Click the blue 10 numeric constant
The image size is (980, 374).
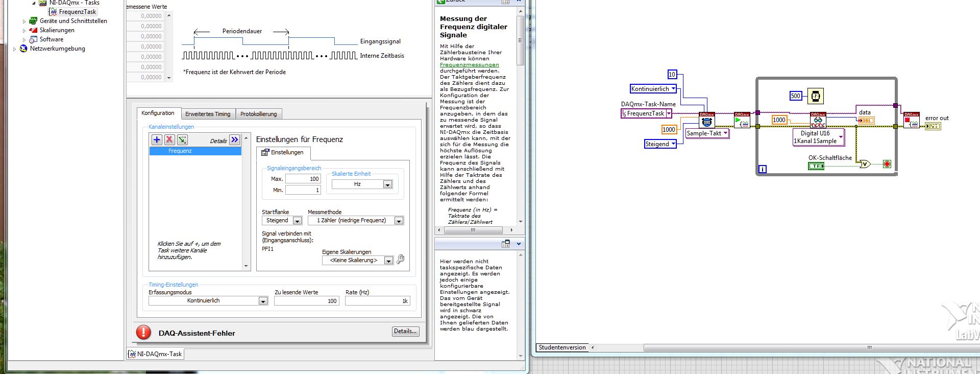(x=672, y=75)
